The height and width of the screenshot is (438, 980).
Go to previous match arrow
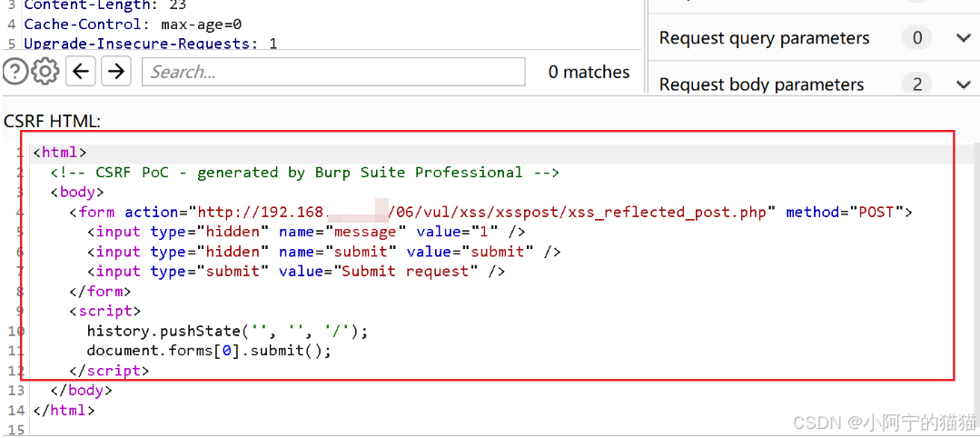pos(81,71)
